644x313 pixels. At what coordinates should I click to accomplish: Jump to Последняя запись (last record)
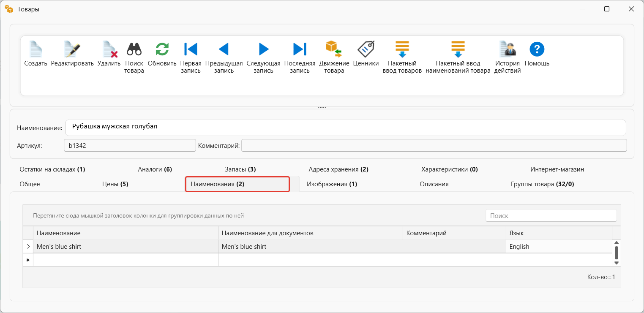[300, 49]
